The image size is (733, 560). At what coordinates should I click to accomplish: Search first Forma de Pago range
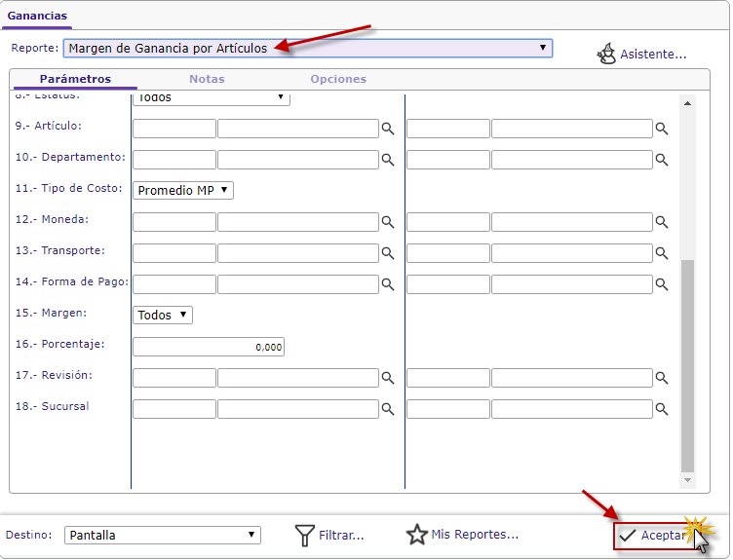(x=388, y=284)
